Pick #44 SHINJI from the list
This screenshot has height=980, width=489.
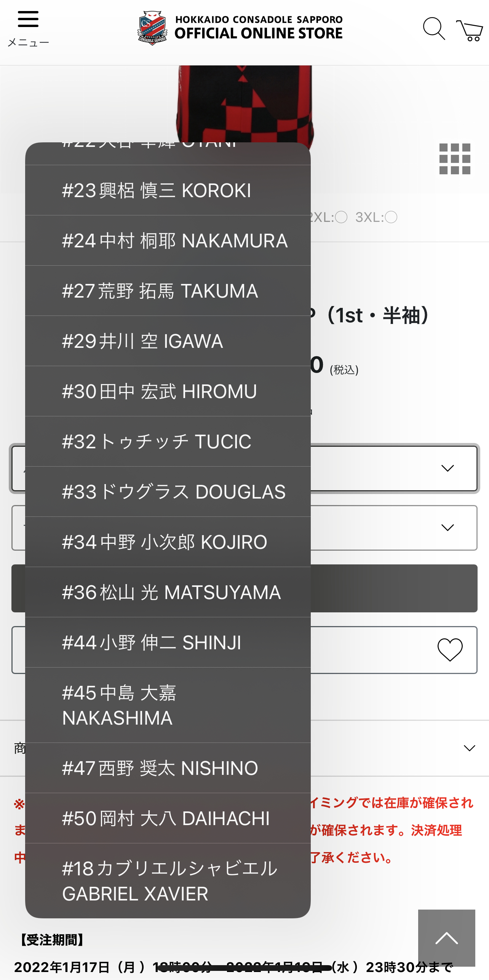(168, 642)
